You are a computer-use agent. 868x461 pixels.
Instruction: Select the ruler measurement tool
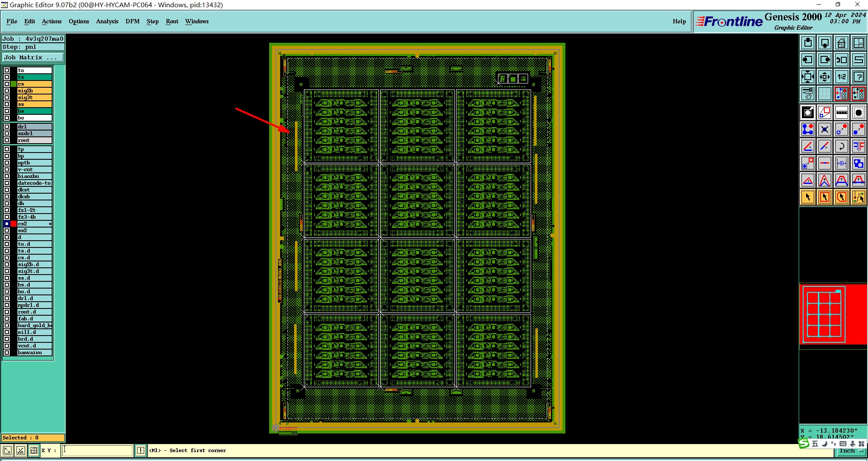point(841,112)
